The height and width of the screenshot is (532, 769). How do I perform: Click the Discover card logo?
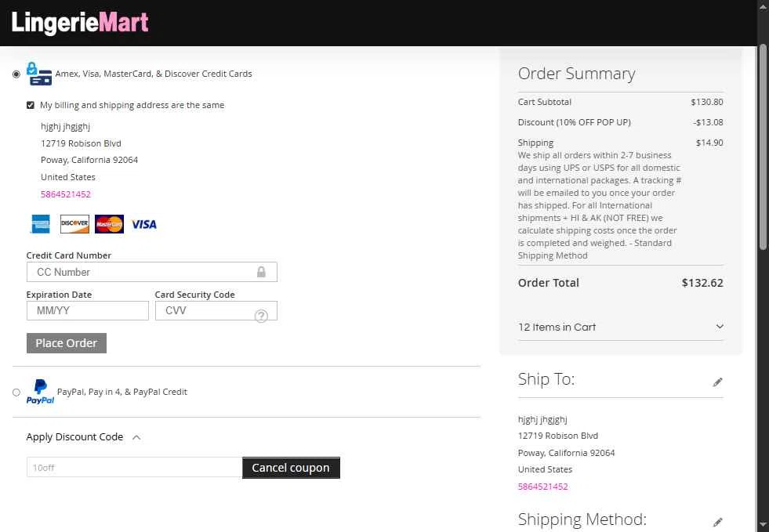[x=74, y=224]
